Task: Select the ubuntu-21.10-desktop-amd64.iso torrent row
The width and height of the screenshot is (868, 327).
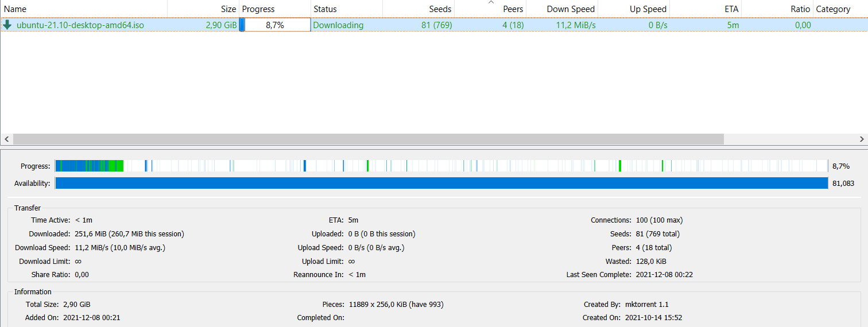Action: [x=434, y=25]
